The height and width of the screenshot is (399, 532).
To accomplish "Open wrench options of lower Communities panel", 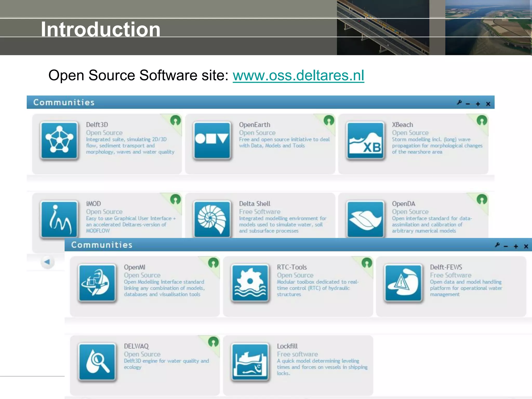I will [497, 245].
